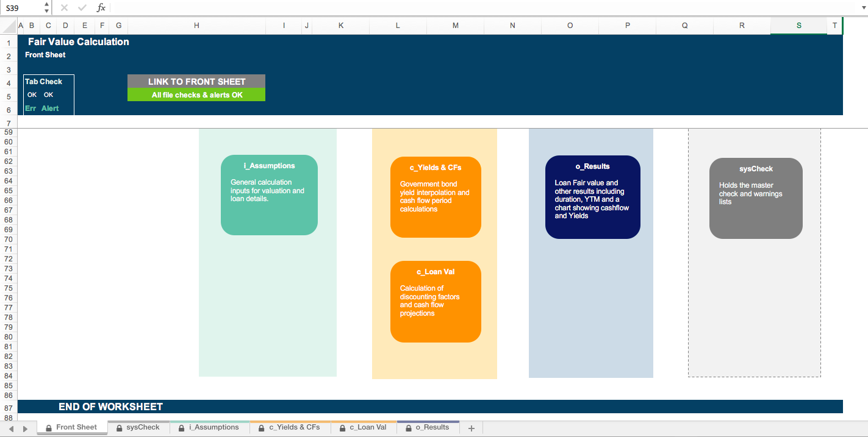Screen dimensions: 868x437
Task: Click the confirm entry checkmark icon
Action: click(82, 8)
